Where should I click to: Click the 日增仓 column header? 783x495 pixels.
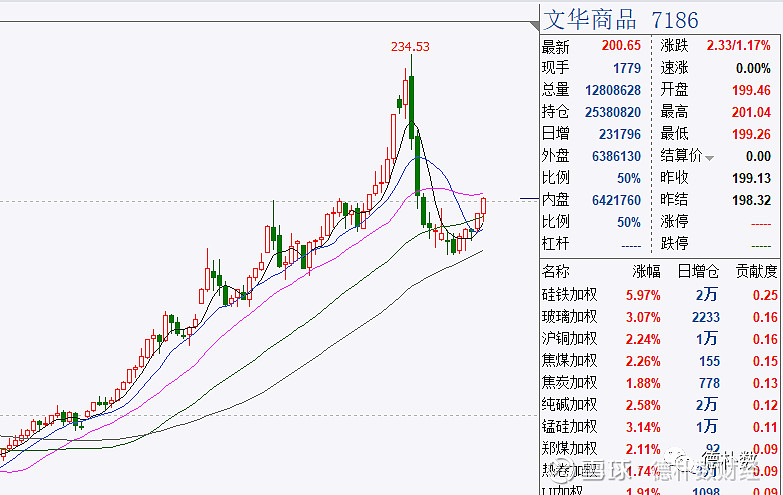point(699,271)
